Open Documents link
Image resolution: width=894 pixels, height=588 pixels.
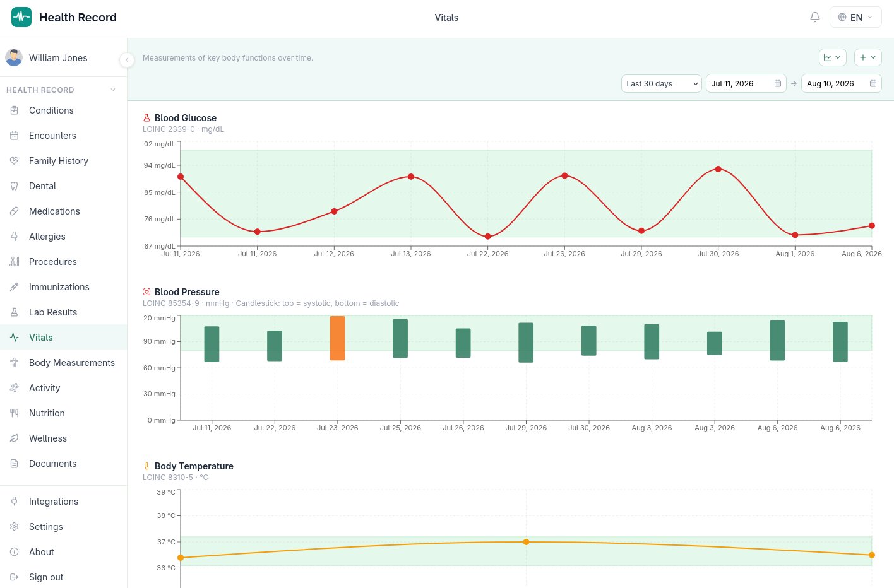coord(63,464)
